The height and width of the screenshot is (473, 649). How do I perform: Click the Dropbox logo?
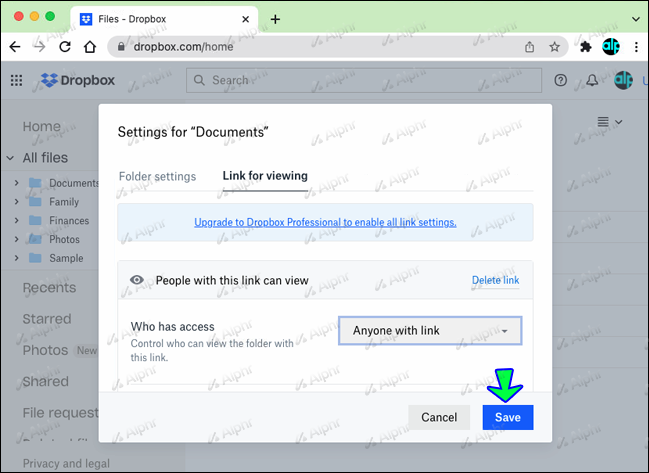coord(78,80)
